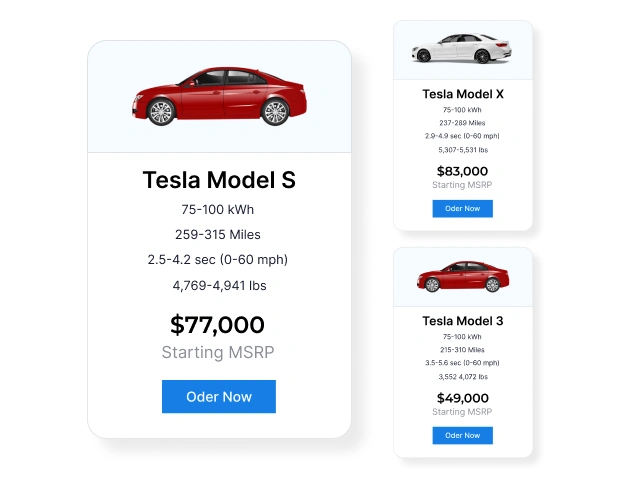This screenshot has height=479, width=621.
Task: Click the Oder Now button for Model S
Action: pos(218,397)
